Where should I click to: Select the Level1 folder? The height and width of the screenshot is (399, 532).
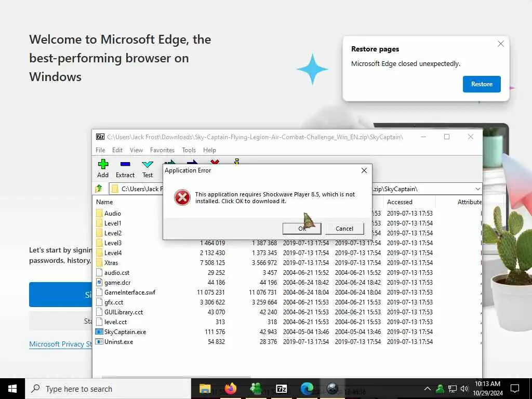109,223
